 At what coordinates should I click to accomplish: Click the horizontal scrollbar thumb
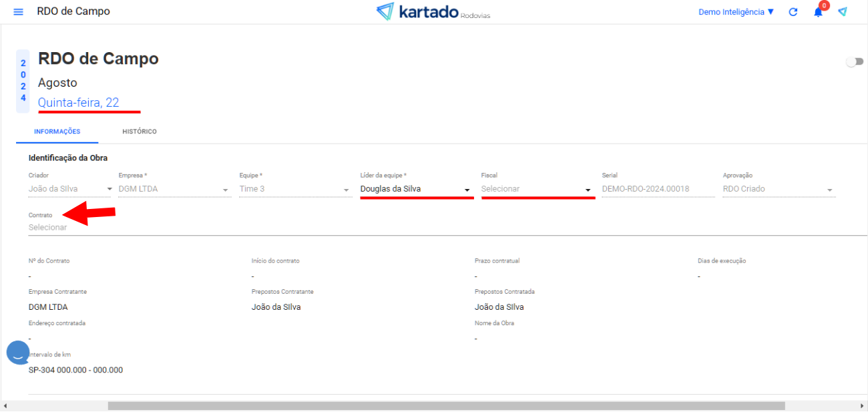tap(446, 406)
